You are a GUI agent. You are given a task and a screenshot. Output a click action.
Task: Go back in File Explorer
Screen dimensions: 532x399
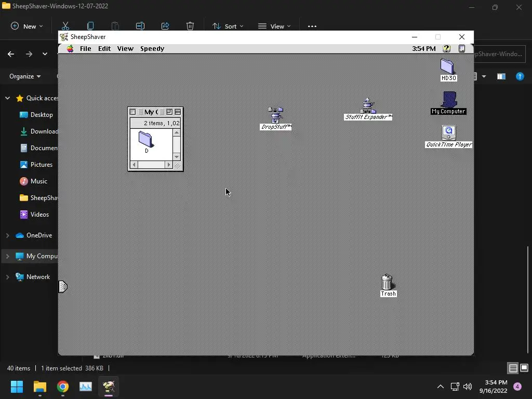[11, 54]
